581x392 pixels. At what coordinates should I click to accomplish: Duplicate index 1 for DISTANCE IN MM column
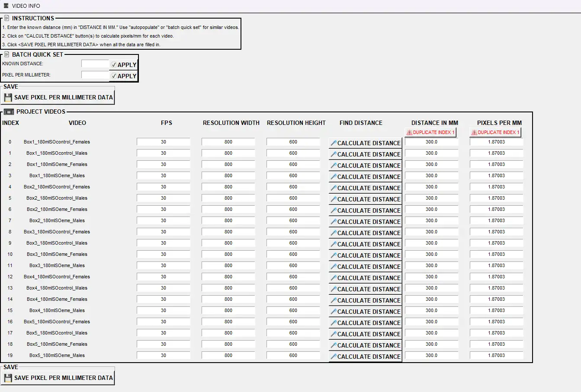point(430,132)
